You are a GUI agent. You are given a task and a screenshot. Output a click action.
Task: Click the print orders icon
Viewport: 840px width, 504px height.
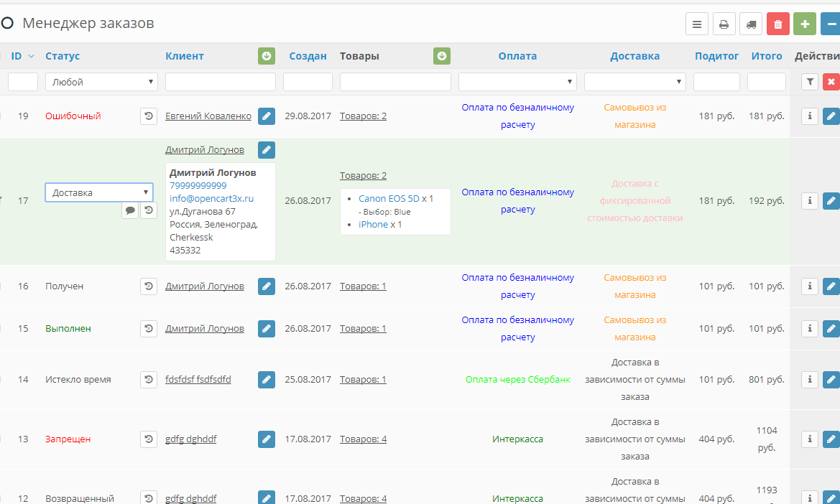(x=724, y=24)
